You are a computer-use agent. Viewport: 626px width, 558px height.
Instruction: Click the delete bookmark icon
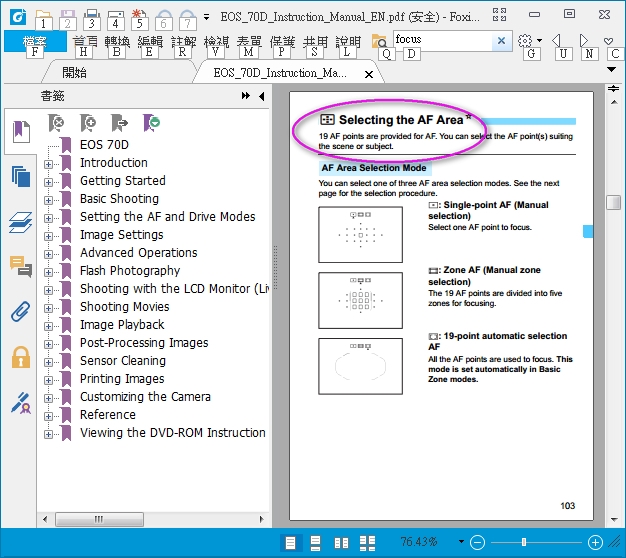pos(56,123)
